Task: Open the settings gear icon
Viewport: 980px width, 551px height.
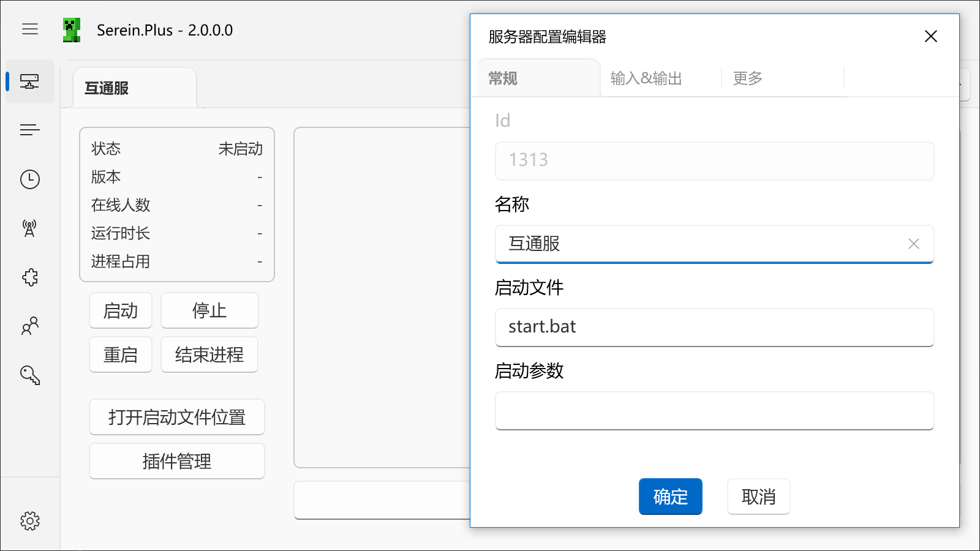Action: [30, 521]
